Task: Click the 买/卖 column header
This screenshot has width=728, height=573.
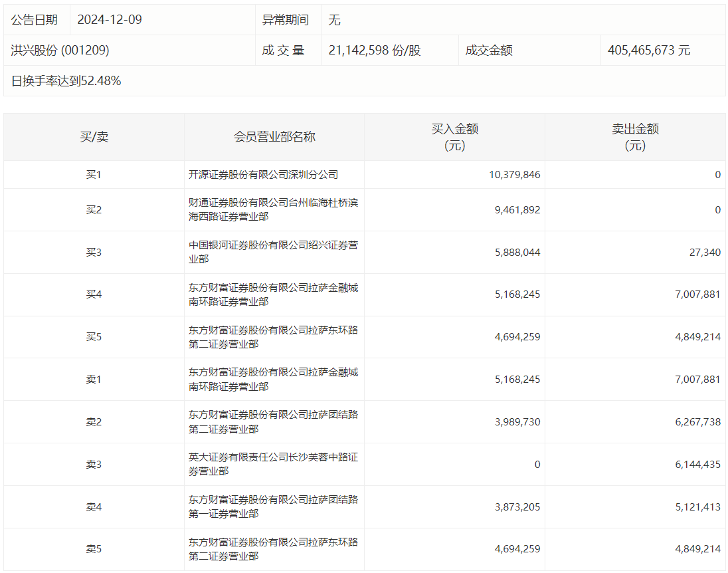Action: [x=94, y=137]
